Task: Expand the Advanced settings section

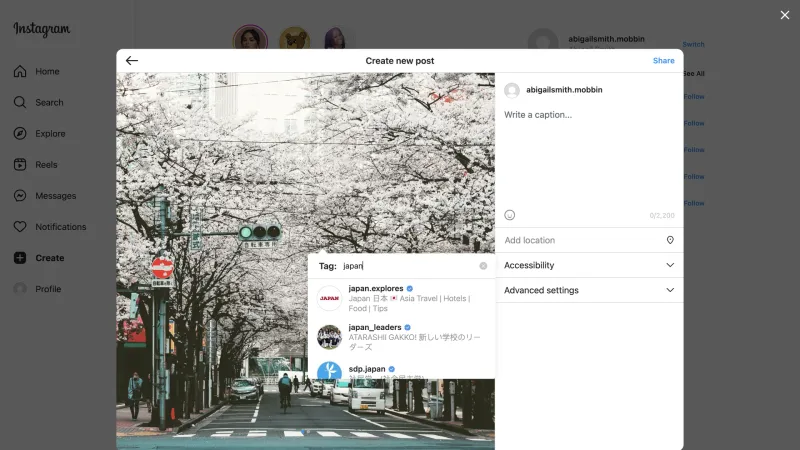Action: tap(589, 290)
